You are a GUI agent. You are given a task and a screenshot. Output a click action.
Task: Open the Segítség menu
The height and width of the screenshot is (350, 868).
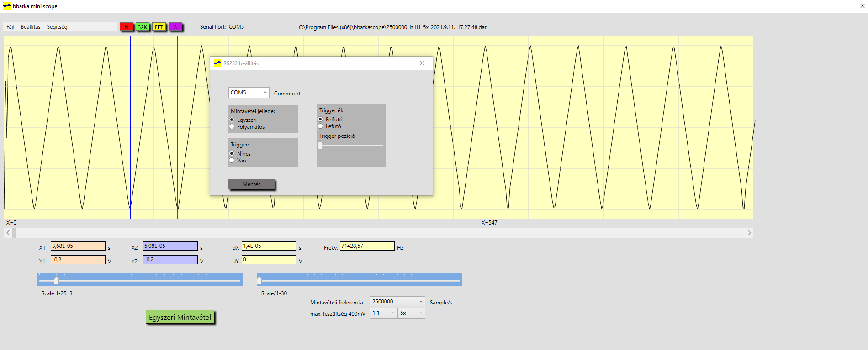[57, 27]
